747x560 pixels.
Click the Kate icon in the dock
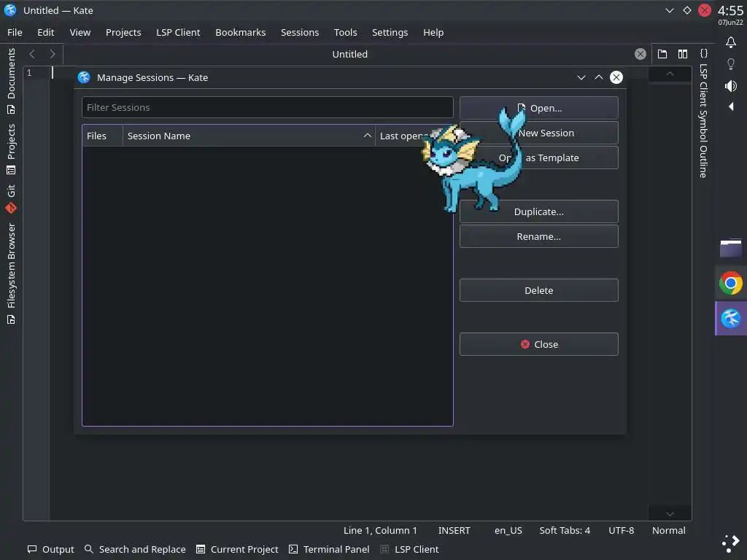click(x=731, y=319)
